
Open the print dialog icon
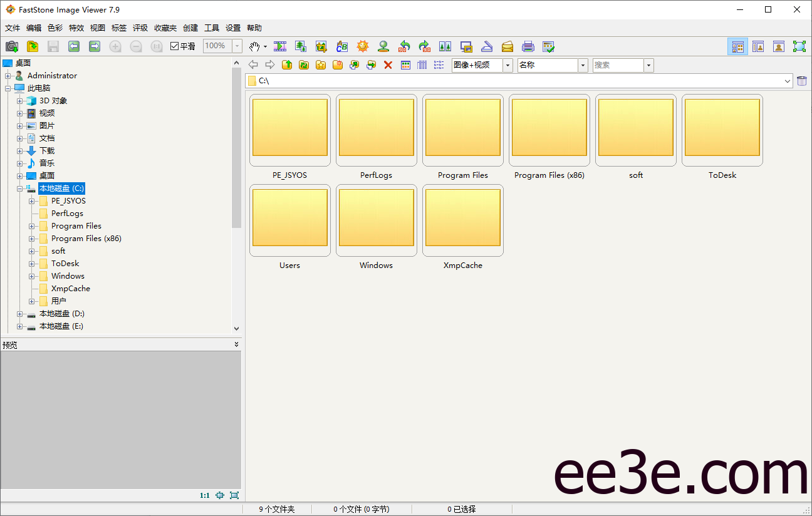pos(528,46)
